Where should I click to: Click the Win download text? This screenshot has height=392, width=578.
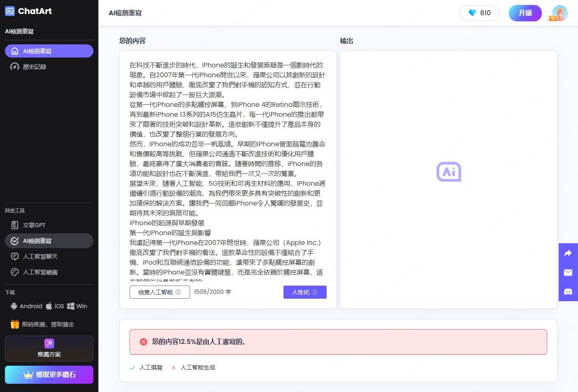(81, 306)
